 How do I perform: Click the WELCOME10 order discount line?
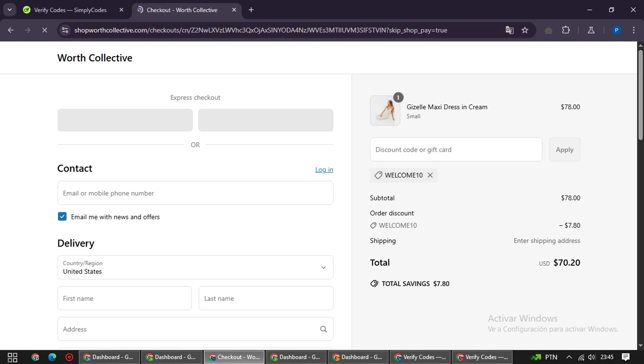click(475, 225)
